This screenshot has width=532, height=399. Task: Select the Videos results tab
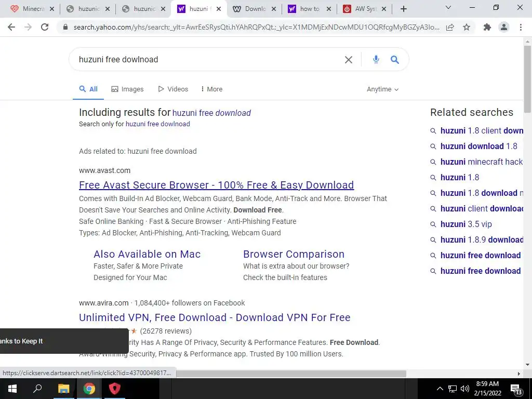point(173,89)
